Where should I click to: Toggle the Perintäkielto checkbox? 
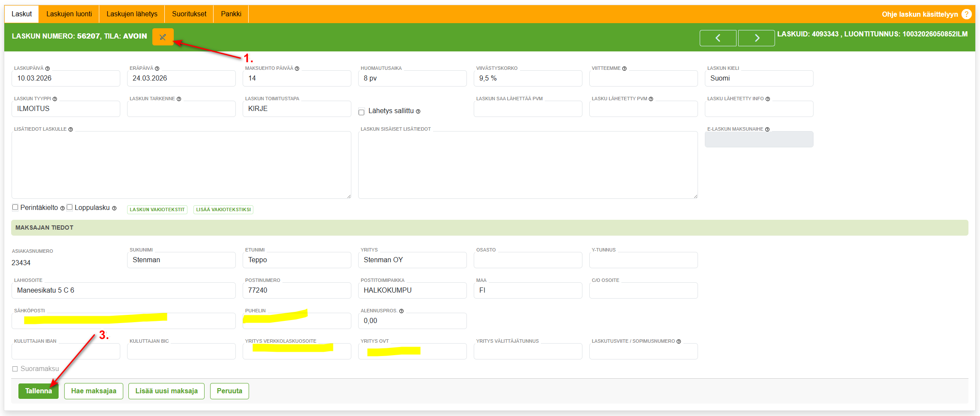tap(15, 207)
